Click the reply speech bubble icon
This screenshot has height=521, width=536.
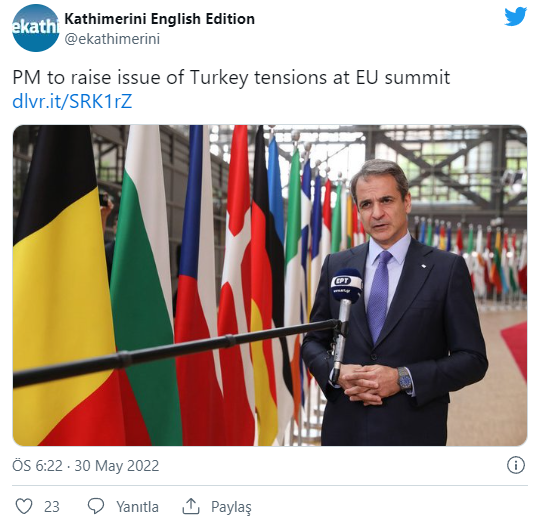pyautogui.click(x=96, y=506)
